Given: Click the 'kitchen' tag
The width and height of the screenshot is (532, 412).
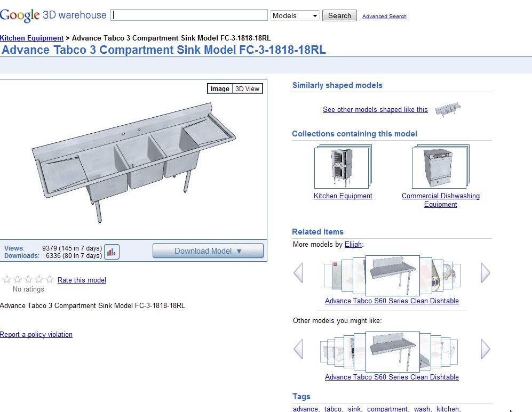Looking at the screenshot, I should [448, 409].
